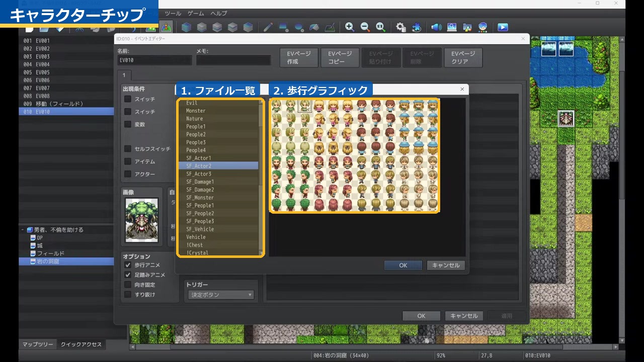The image size is (644, 362).
Task: Click the メモ input field
Action: pyautogui.click(x=233, y=60)
